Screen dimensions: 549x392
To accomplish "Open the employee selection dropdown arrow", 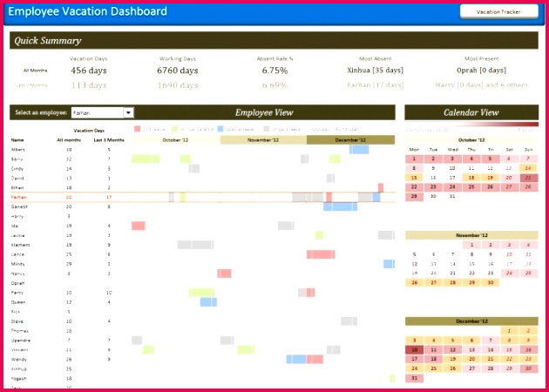I will 128,112.
